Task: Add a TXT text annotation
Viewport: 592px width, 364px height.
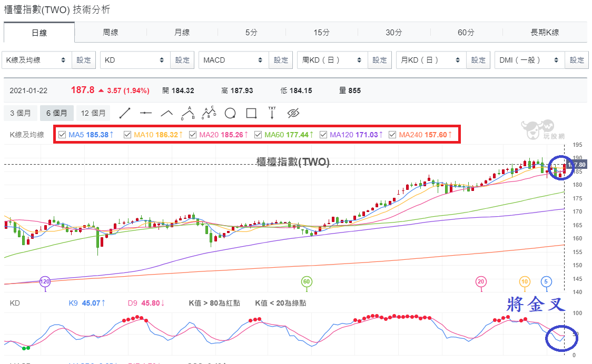Action: [x=272, y=113]
